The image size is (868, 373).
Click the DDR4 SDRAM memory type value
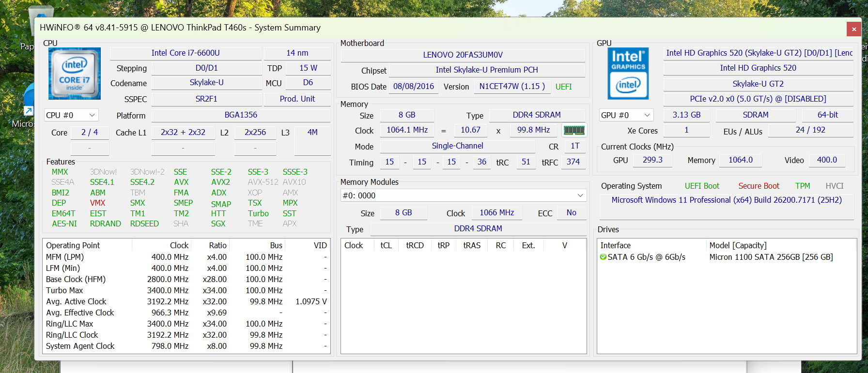coord(537,115)
